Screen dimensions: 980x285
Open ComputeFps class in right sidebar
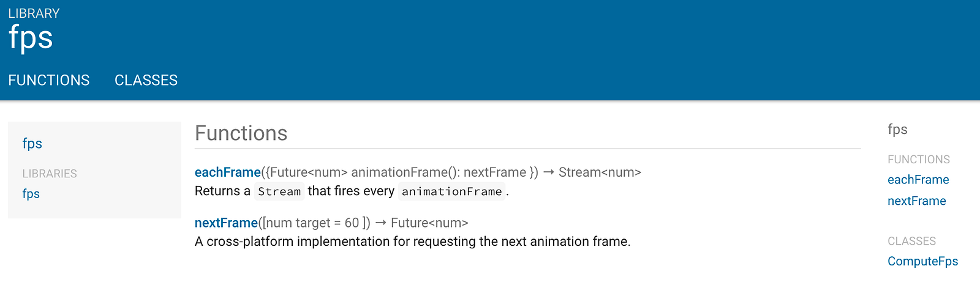click(922, 261)
